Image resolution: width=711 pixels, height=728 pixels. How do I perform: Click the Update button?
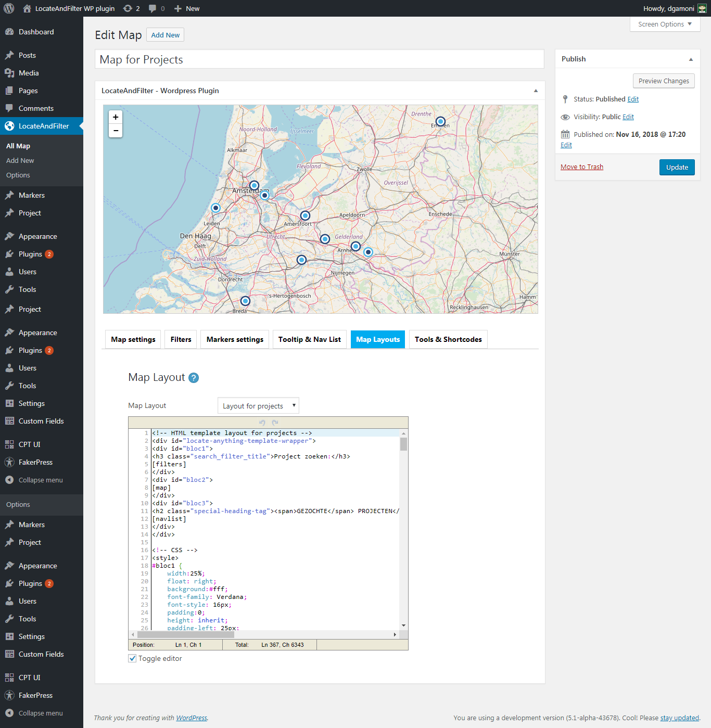tap(677, 167)
